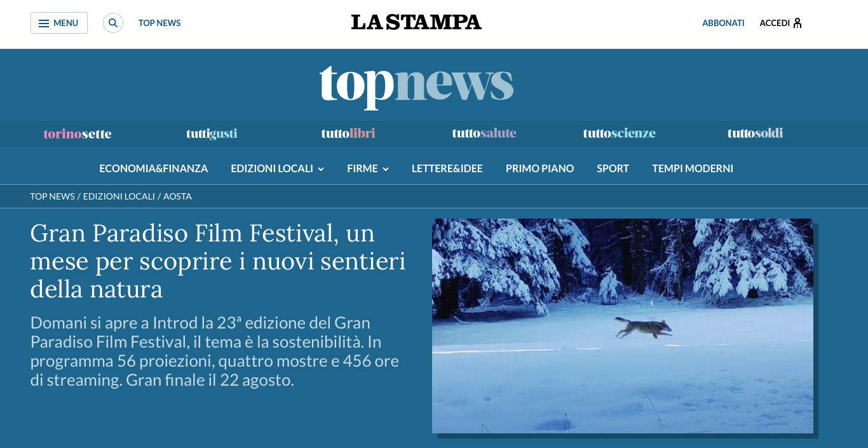Image resolution: width=868 pixels, height=448 pixels.
Task: Open the wolf in snow article image
Action: point(623,326)
